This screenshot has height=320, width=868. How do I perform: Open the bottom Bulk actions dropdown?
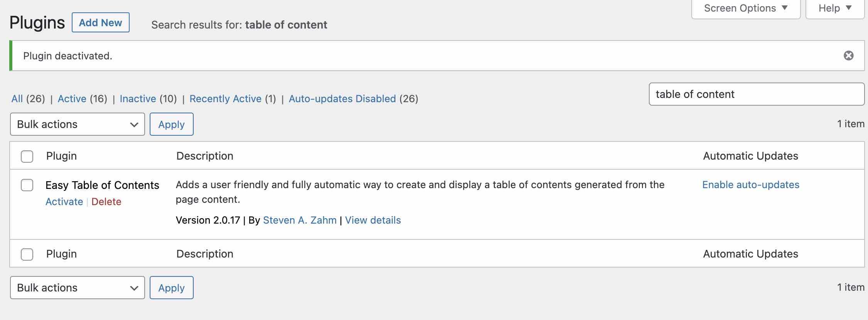click(x=78, y=288)
